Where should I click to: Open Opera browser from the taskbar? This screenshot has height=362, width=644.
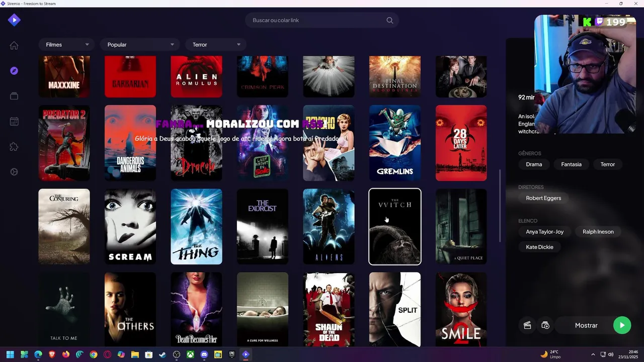coord(108,354)
